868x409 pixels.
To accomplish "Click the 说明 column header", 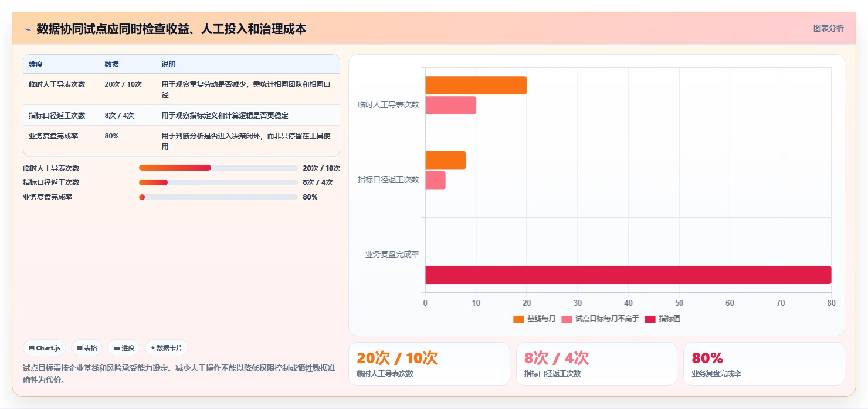I will (x=168, y=65).
